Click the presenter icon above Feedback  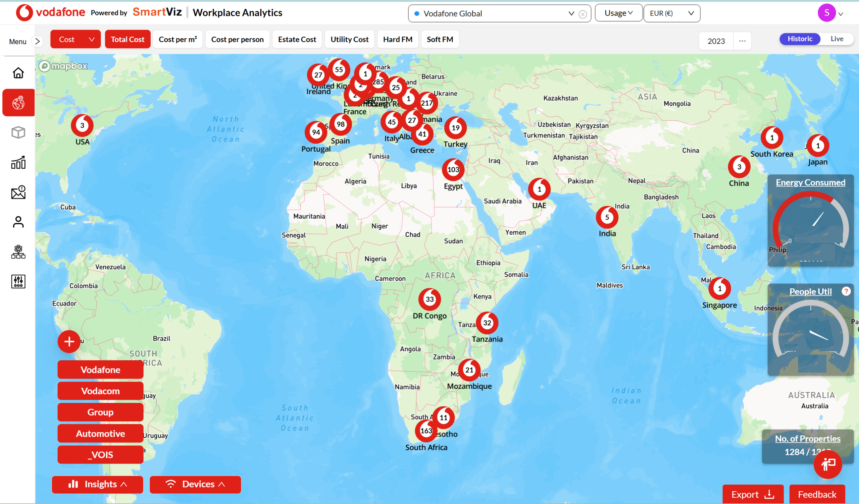[x=828, y=464]
